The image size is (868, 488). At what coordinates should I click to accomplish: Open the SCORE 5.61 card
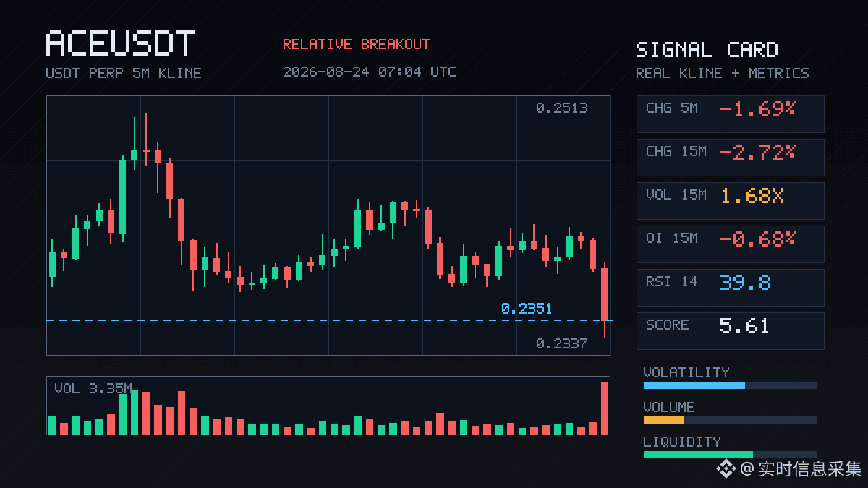point(730,330)
